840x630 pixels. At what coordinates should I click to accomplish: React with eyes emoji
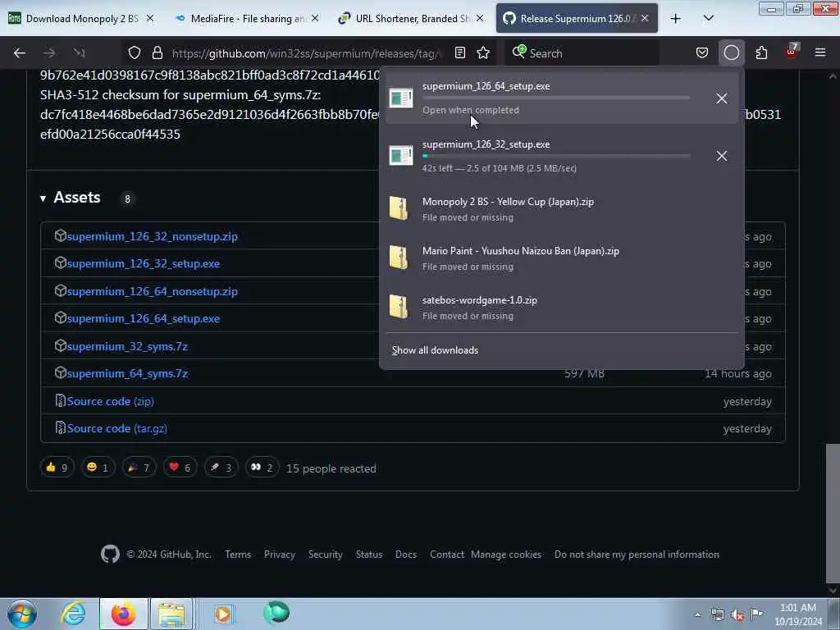click(262, 468)
